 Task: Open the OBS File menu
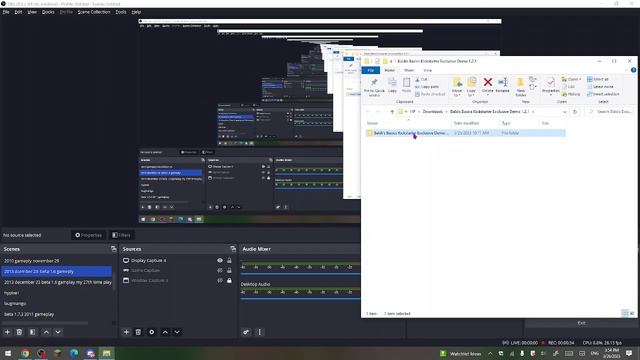tap(6, 12)
